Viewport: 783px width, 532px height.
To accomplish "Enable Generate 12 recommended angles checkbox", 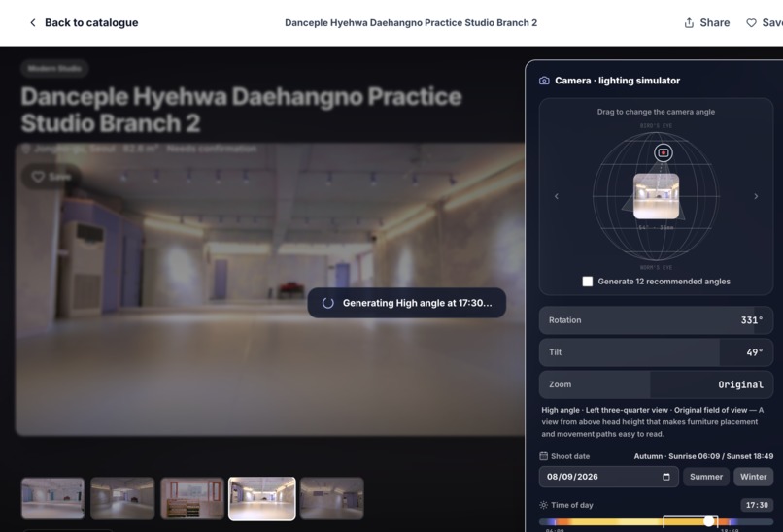I will click(x=587, y=282).
